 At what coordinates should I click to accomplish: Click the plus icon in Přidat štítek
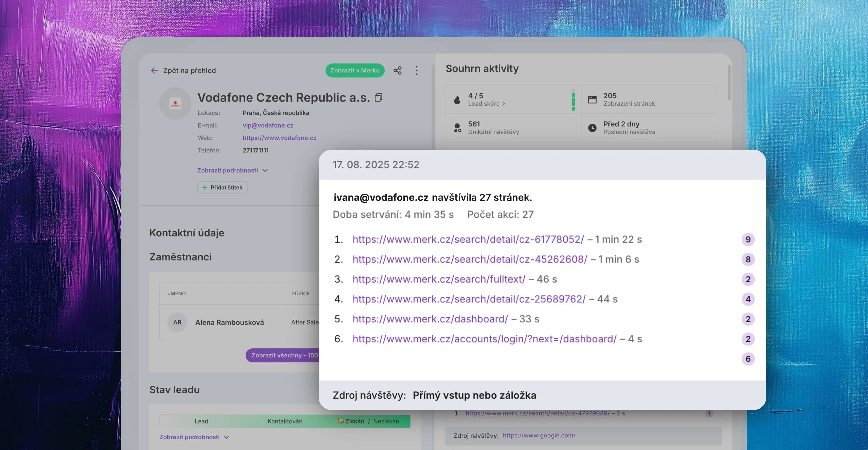[204, 187]
